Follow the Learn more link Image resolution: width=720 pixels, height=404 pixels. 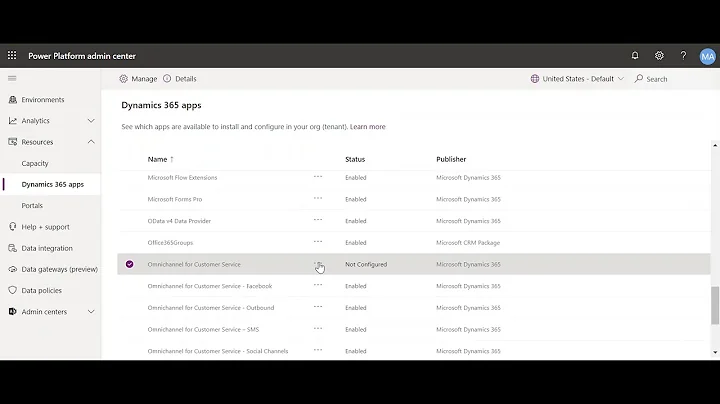click(368, 127)
